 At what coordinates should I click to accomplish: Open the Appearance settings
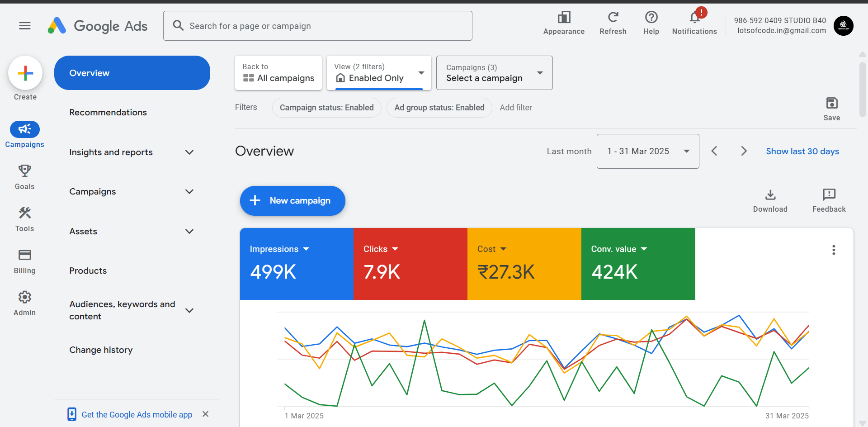coord(564,23)
